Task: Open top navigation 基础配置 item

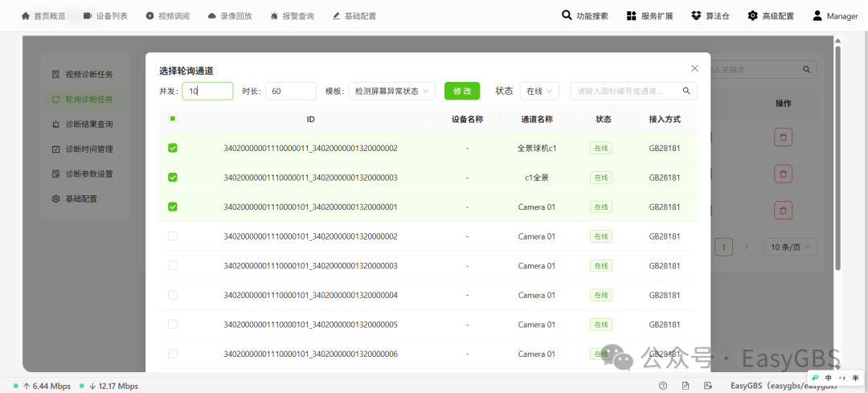Action: tap(354, 16)
